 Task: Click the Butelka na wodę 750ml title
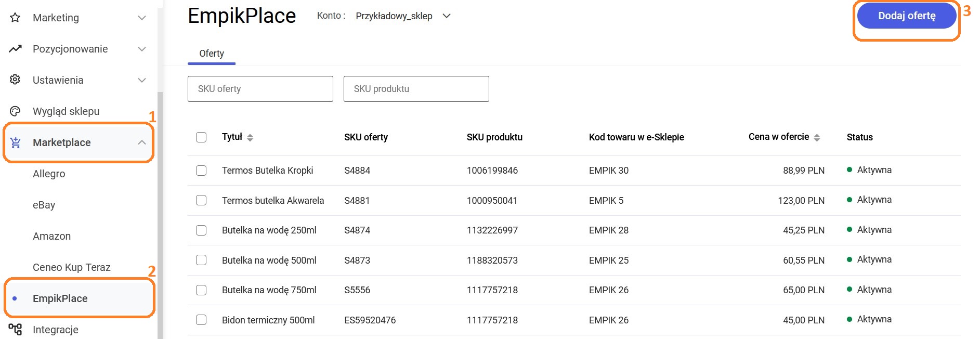click(x=269, y=290)
